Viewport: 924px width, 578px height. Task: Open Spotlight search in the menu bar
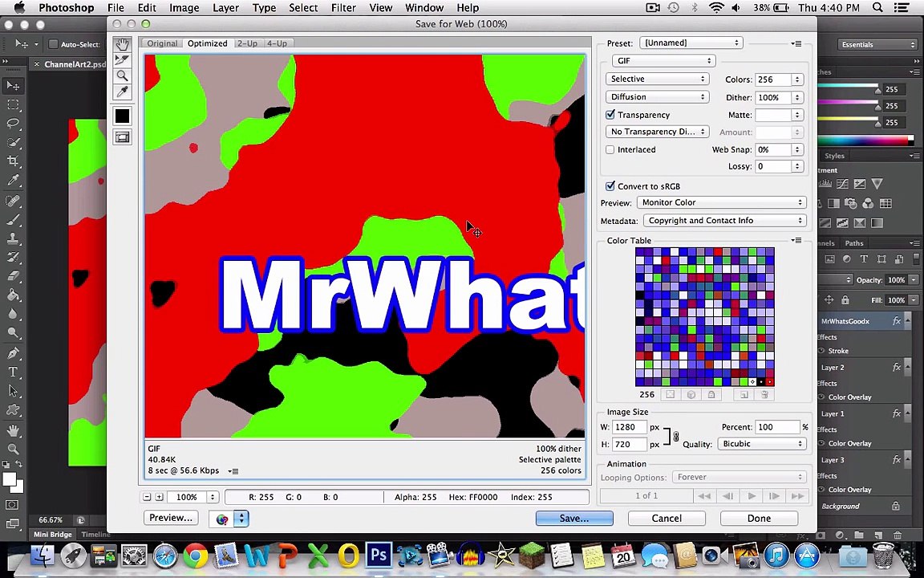(x=877, y=8)
